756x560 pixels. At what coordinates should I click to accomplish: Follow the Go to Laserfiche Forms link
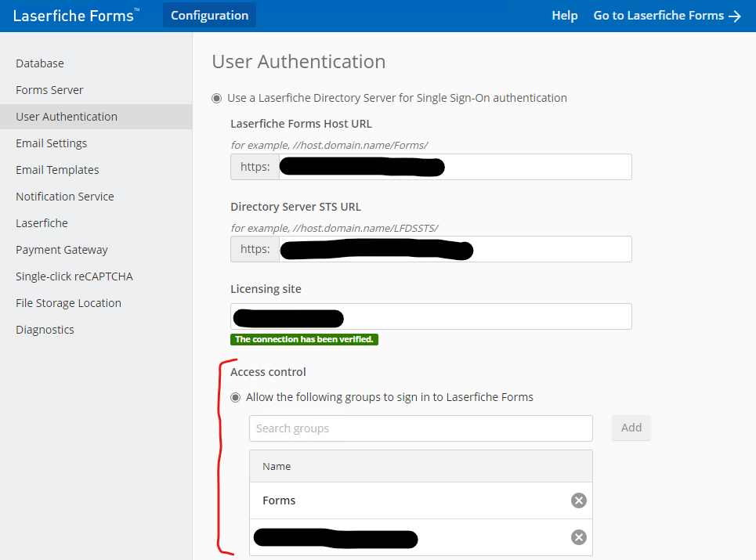667,16
